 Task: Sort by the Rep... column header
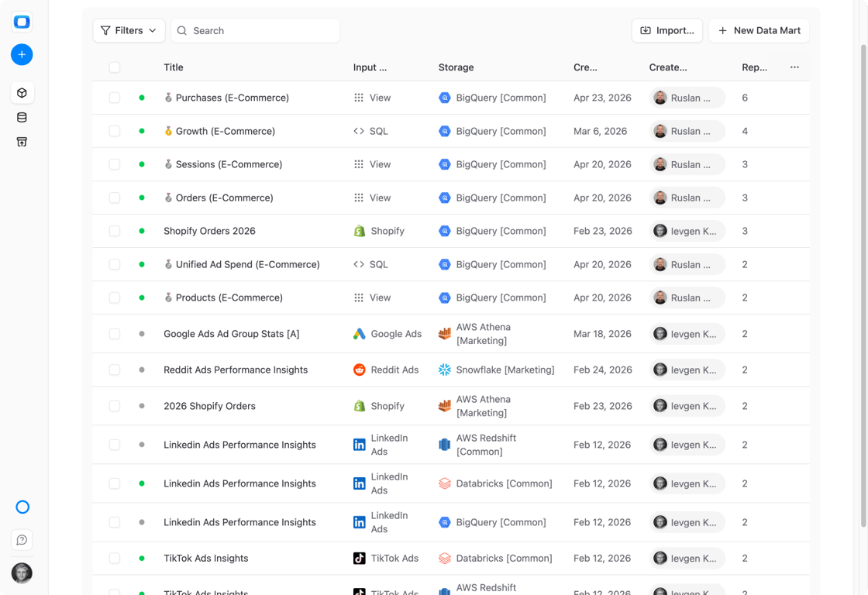[754, 67]
